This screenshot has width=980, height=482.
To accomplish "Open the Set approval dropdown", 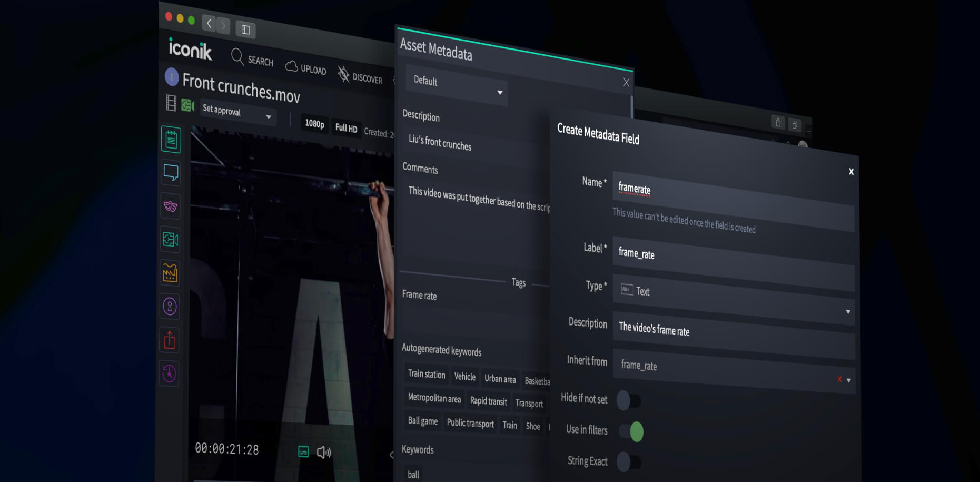I will tap(268, 117).
